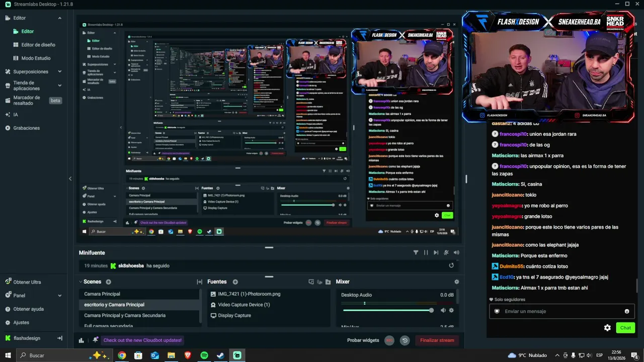Open the chat settings gear

607,328
